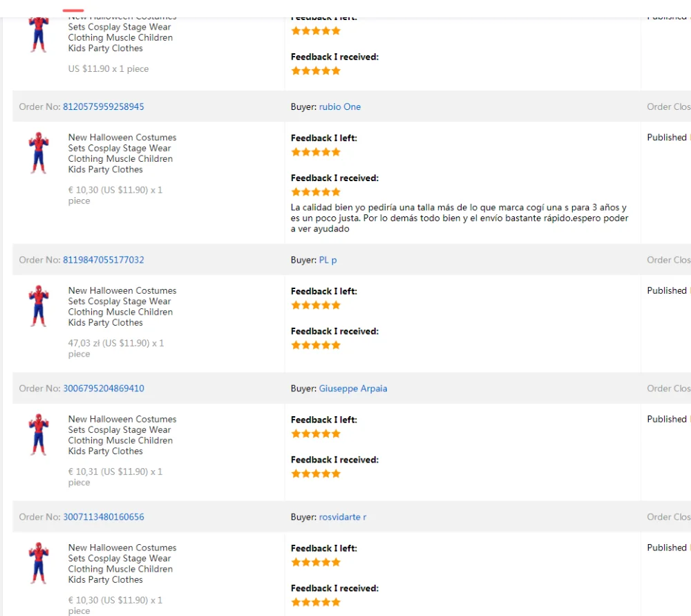Click star rating left for PL p
691x616 pixels.
pos(316,305)
